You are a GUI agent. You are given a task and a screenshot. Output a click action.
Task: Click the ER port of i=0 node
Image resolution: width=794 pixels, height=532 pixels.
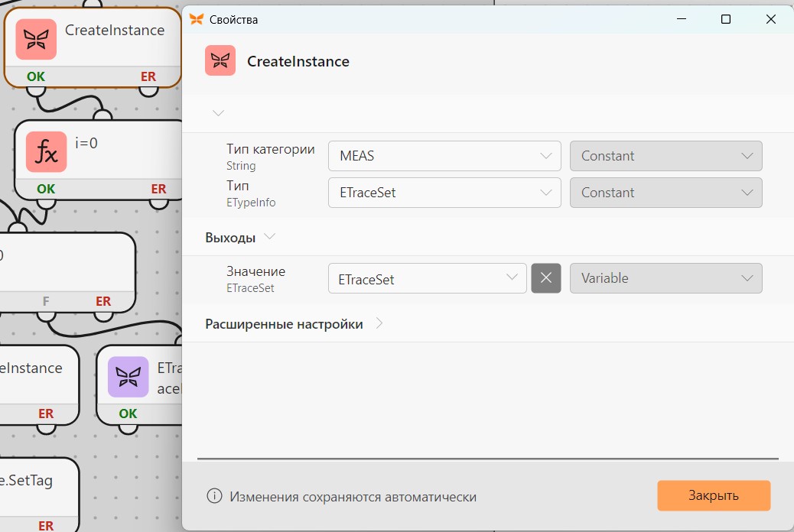(x=158, y=189)
